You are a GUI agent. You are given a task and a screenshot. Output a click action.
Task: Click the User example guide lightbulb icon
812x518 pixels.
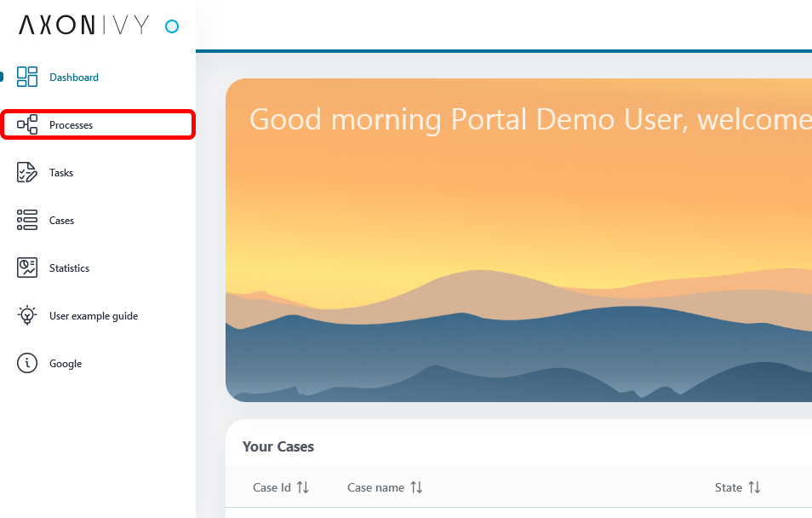tap(27, 315)
